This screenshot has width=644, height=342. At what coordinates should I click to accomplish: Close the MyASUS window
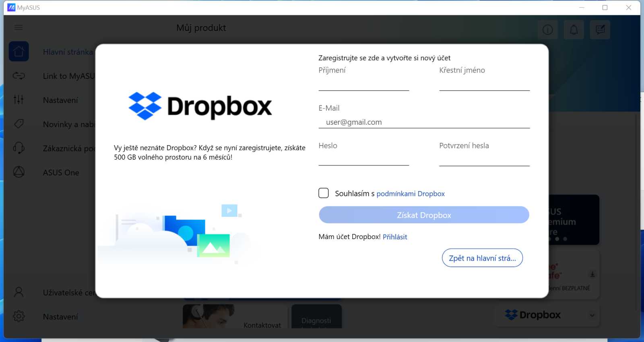click(x=629, y=8)
